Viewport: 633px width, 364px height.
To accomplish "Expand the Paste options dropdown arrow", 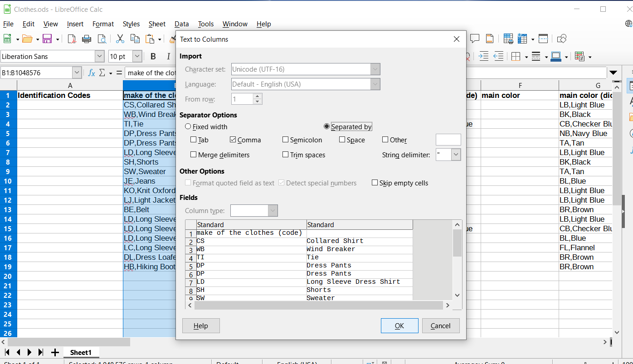I will point(160,39).
